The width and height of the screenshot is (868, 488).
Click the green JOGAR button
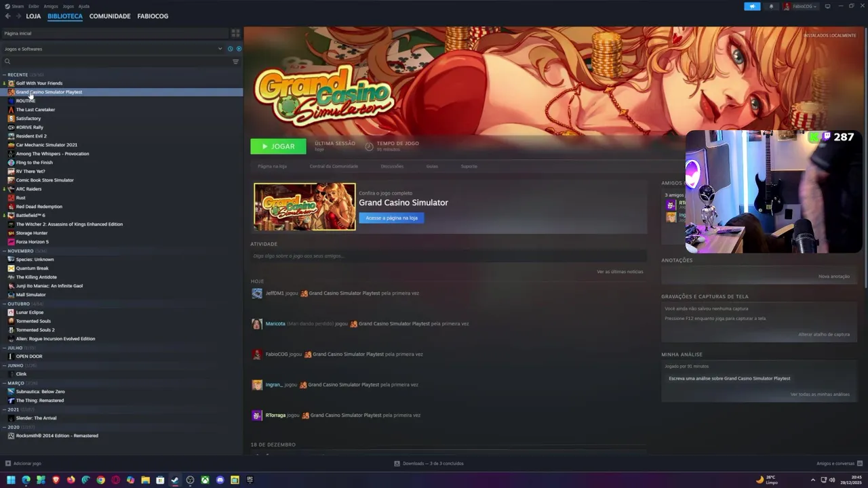(x=278, y=146)
